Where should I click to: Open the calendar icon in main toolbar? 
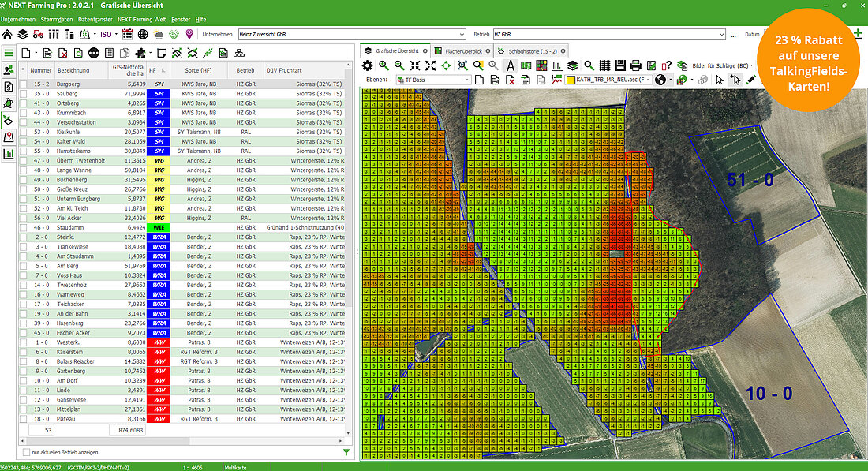[x=127, y=34]
